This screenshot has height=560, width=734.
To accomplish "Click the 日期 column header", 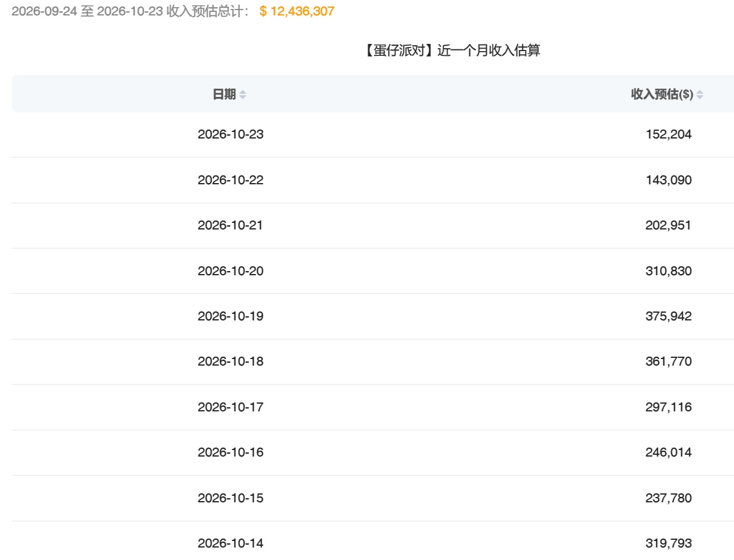I will coord(224,94).
